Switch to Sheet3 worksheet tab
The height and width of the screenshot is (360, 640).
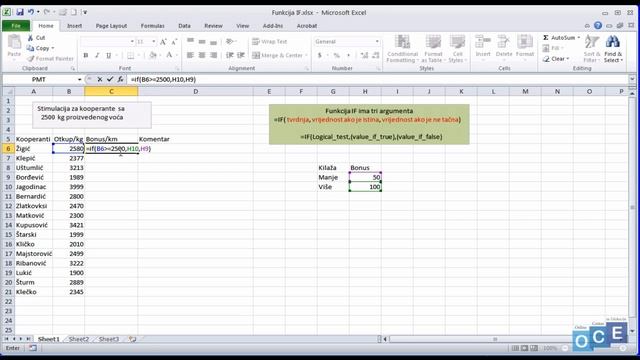109,339
